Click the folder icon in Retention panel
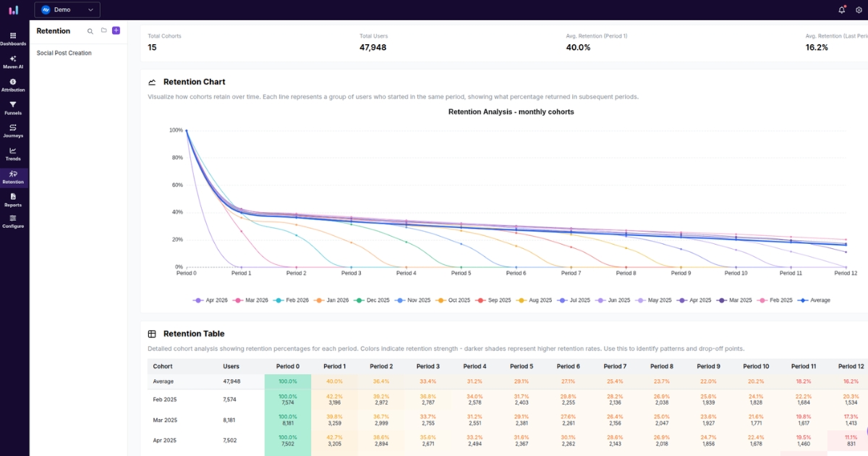Screen dimensions: 868x456 pos(103,30)
